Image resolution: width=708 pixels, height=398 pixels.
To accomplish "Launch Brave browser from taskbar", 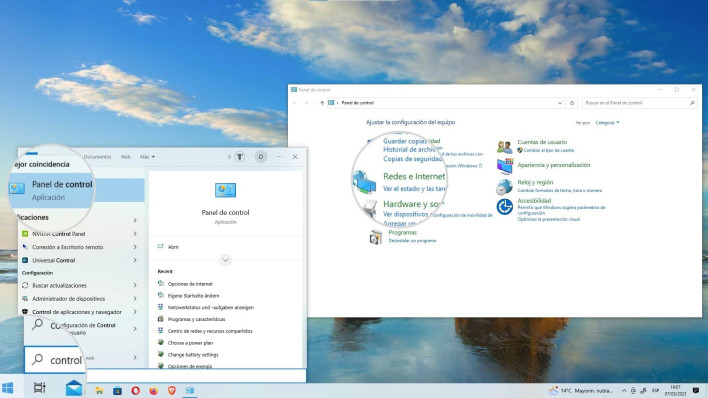I will [172, 390].
